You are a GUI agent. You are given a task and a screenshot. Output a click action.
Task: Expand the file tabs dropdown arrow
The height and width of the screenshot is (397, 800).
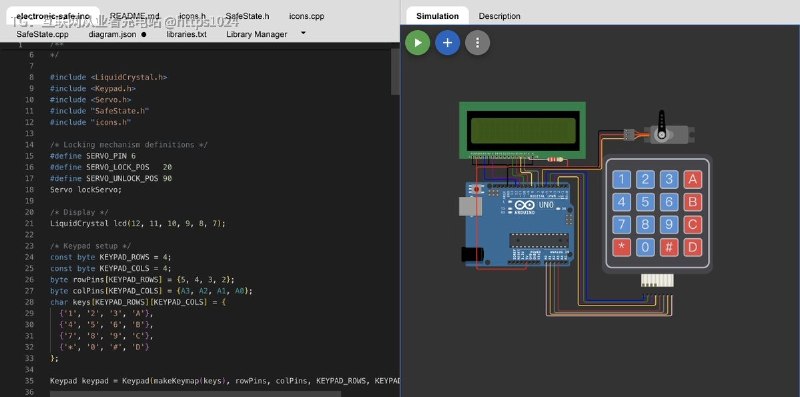[303, 33]
